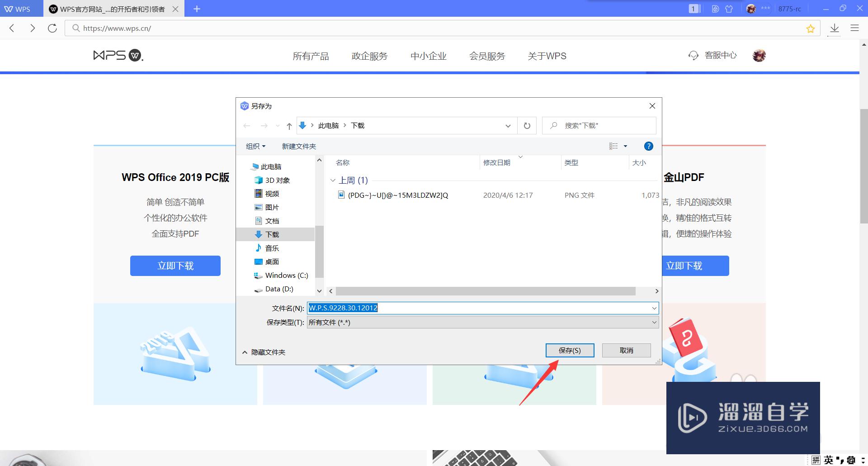This screenshot has width=868, height=466.
Task: Select Windows (C:) drive in the tree
Action: coord(287,275)
